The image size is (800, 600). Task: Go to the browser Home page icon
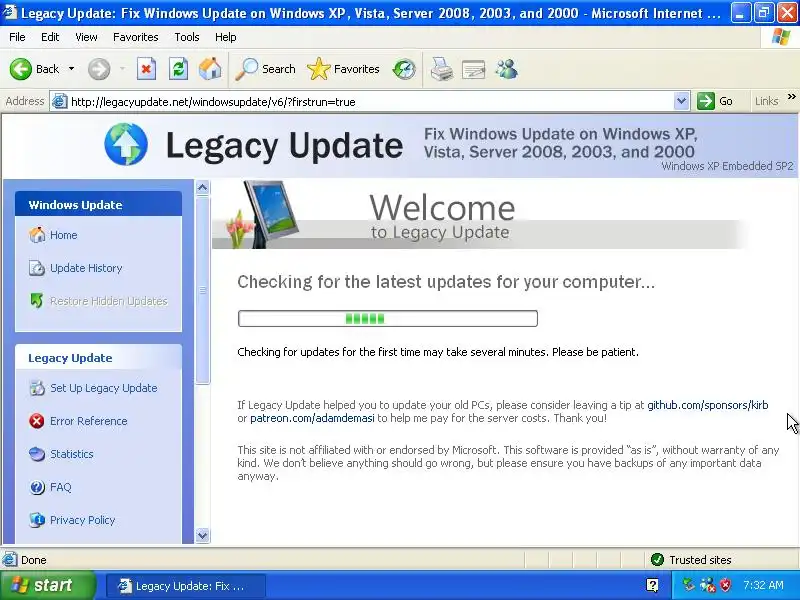pyautogui.click(x=210, y=69)
